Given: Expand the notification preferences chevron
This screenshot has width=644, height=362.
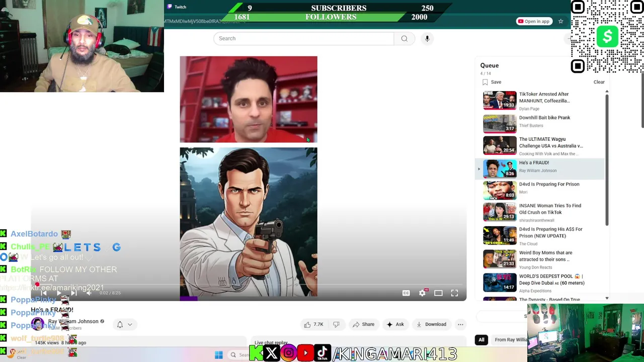Looking at the screenshot, I should click(130, 325).
